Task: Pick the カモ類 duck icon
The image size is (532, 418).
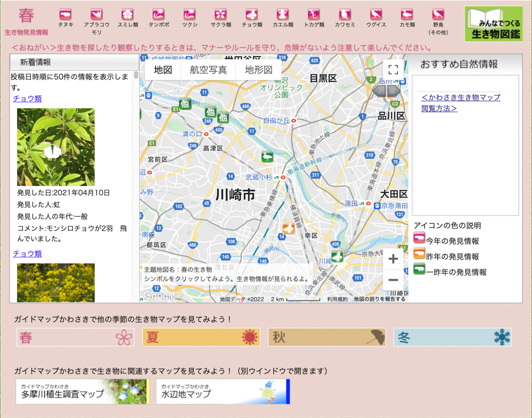Action: tap(407, 14)
